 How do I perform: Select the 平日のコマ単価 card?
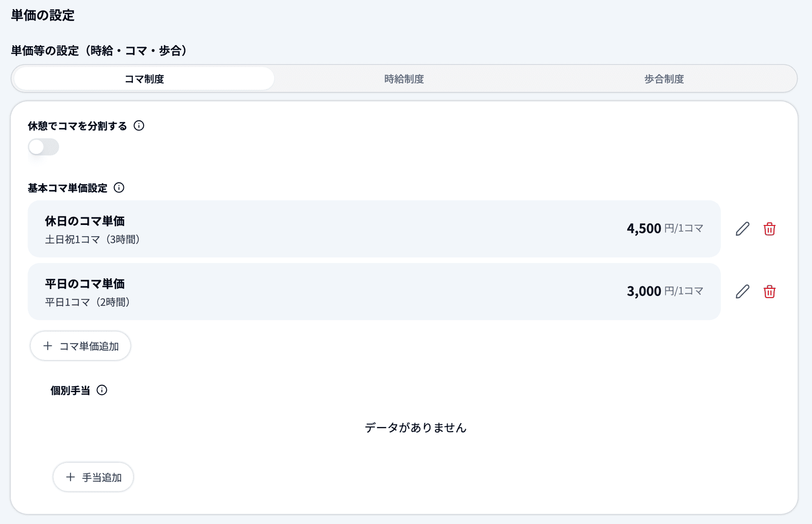[374, 291]
